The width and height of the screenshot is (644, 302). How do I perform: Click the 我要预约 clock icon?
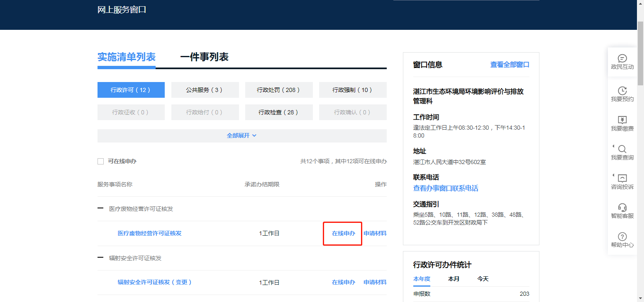(622, 91)
